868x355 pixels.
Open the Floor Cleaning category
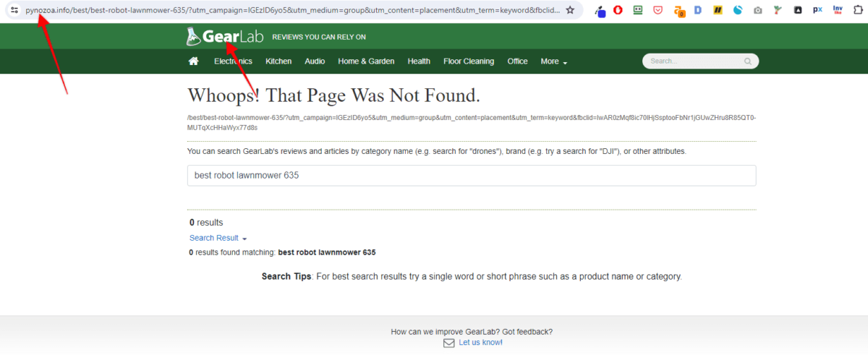pyautogui.click(x=469, y=61)
